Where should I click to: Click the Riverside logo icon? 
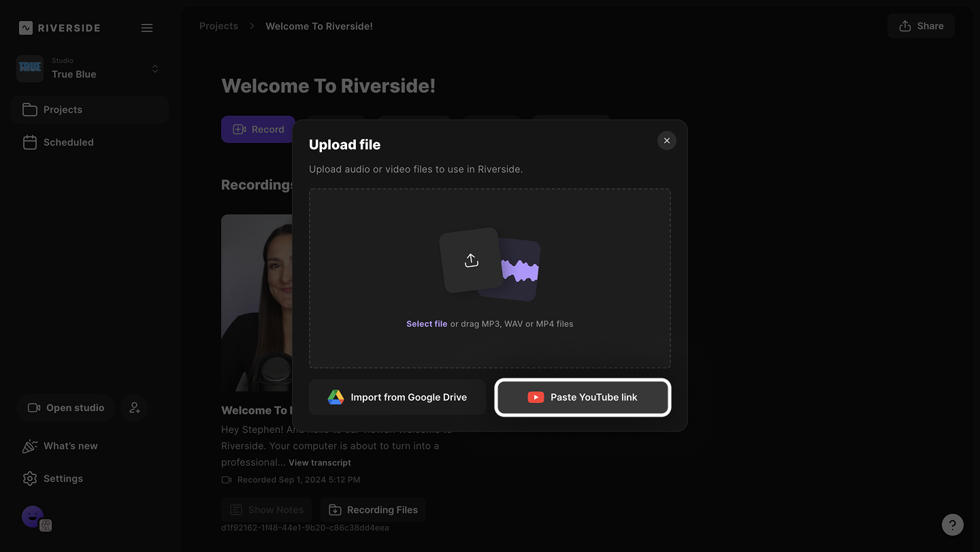tap(26, 28)
